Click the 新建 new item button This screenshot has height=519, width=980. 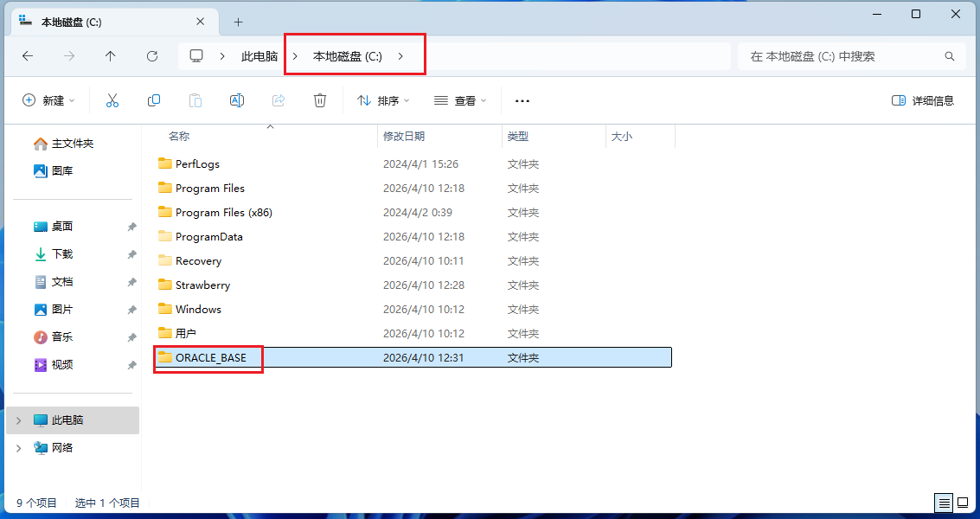point(48,100)
